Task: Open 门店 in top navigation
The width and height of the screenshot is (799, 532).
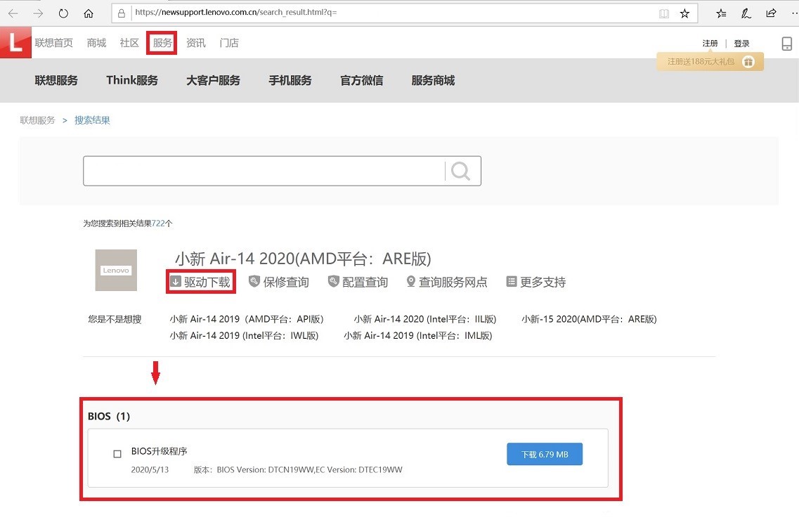Action: [229, 43]
